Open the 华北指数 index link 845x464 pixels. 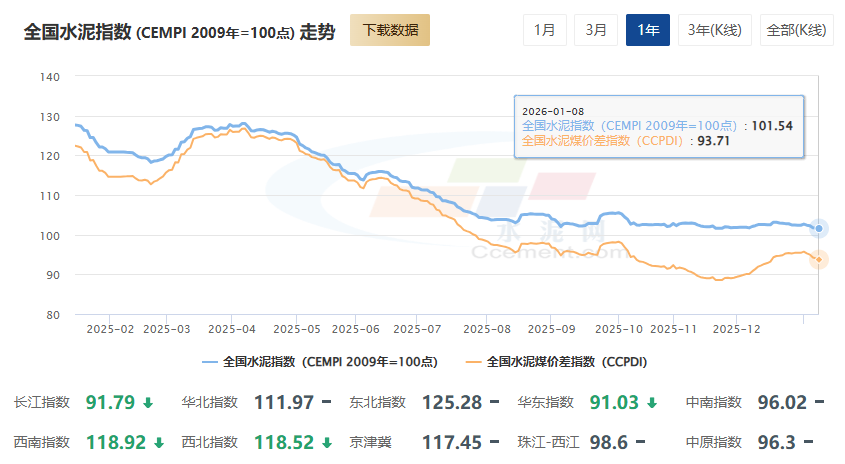[x=209, y=403]
